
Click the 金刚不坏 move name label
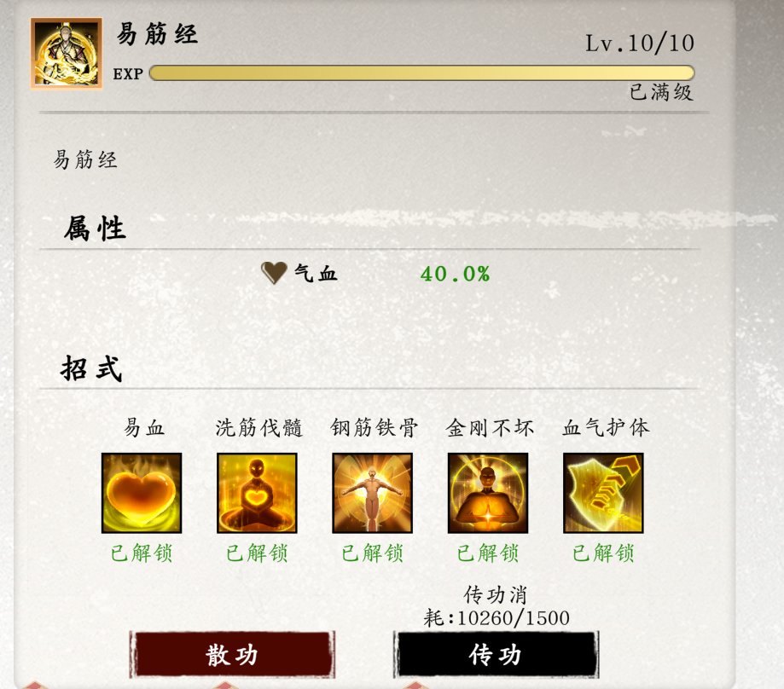pos(490,428)
